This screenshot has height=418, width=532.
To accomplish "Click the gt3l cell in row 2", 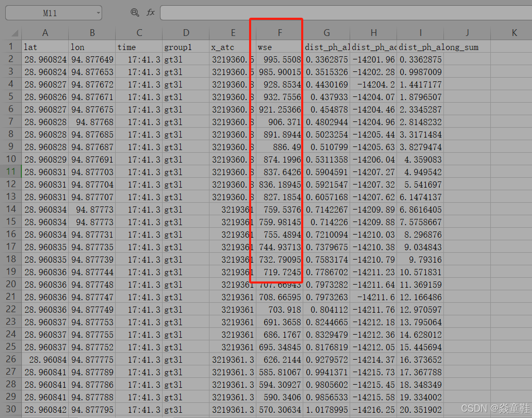I will [186, 59].
